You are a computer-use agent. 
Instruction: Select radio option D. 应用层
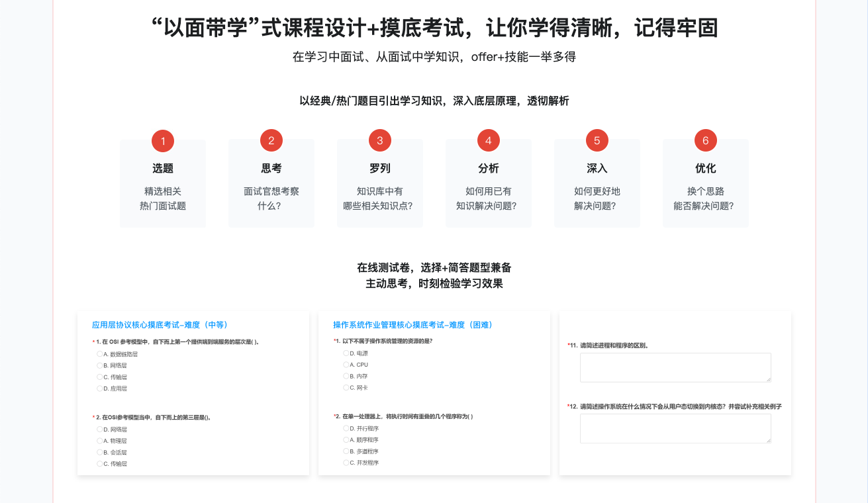pos(100,389)
